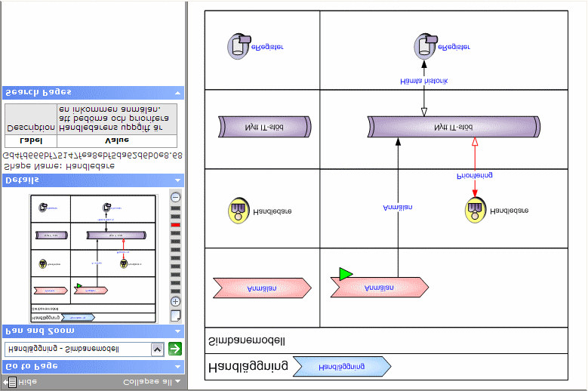Click the zoom out minus icon
Viewport: 588px width, 391px height.
[176, 197]
